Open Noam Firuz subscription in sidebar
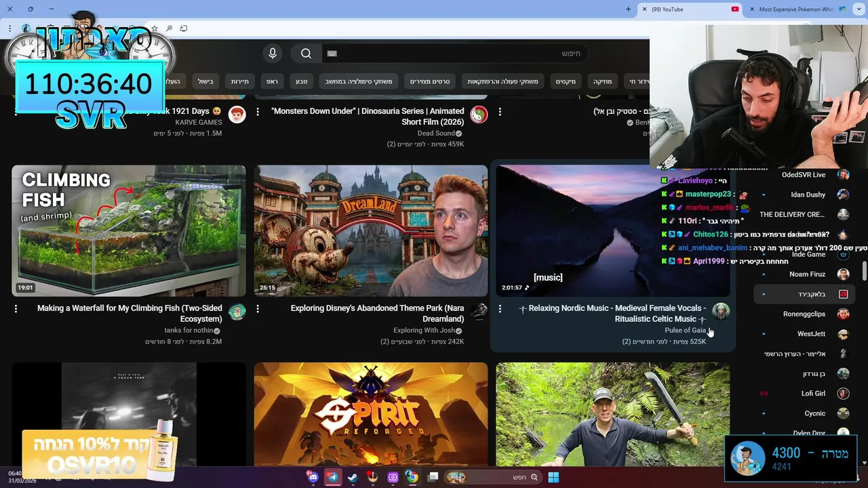This screenshot has width=868, height=488. click(x=804, y=274)
